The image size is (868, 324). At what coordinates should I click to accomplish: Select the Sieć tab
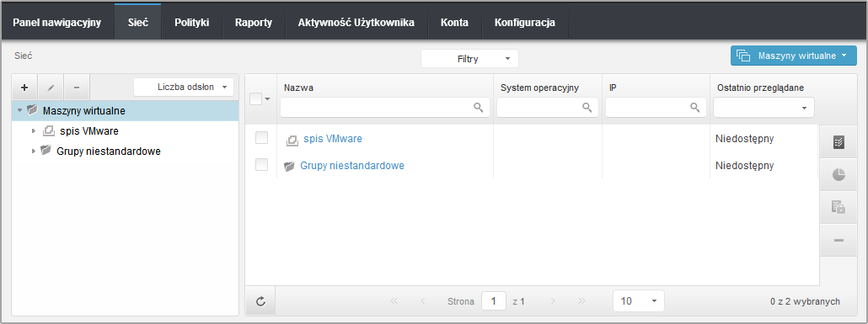tap(137, 23)
